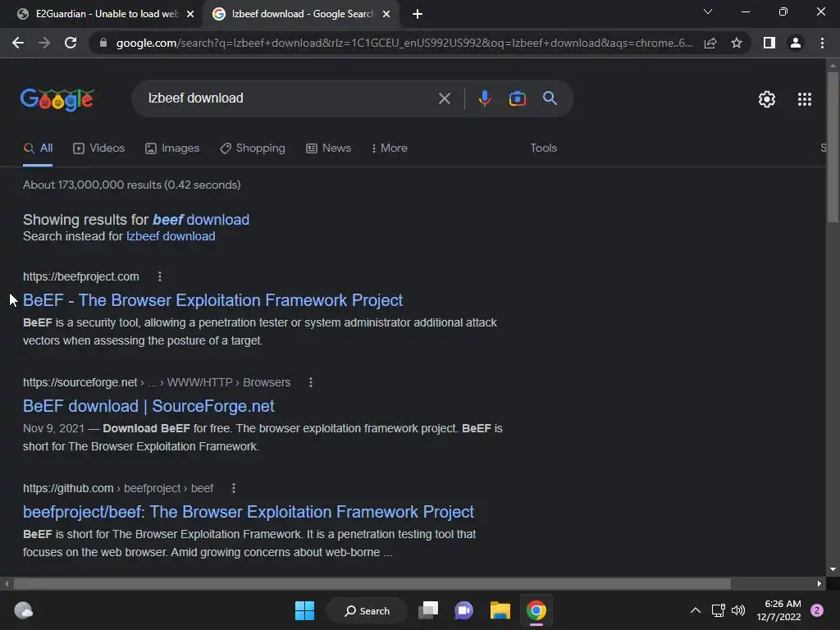Close the lzbeef download Google Search tab
Viewport: 840px width, 630px height.
click(x=386, y=14)
